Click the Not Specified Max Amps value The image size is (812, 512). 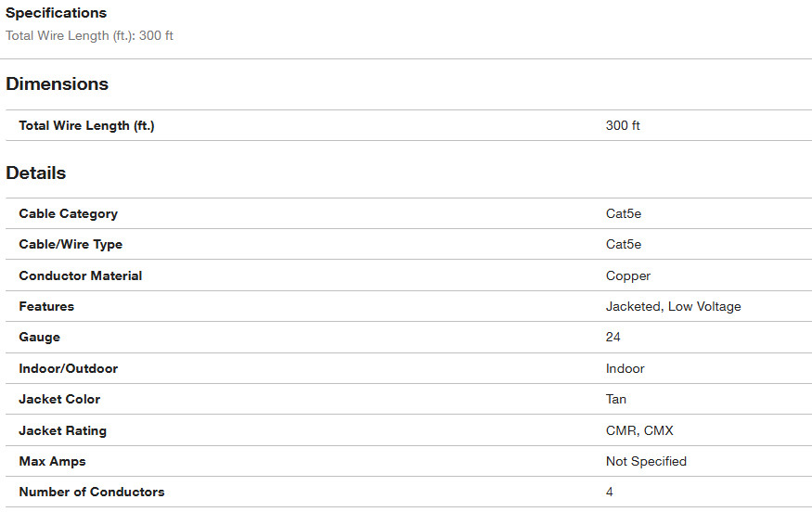point(646,461)
